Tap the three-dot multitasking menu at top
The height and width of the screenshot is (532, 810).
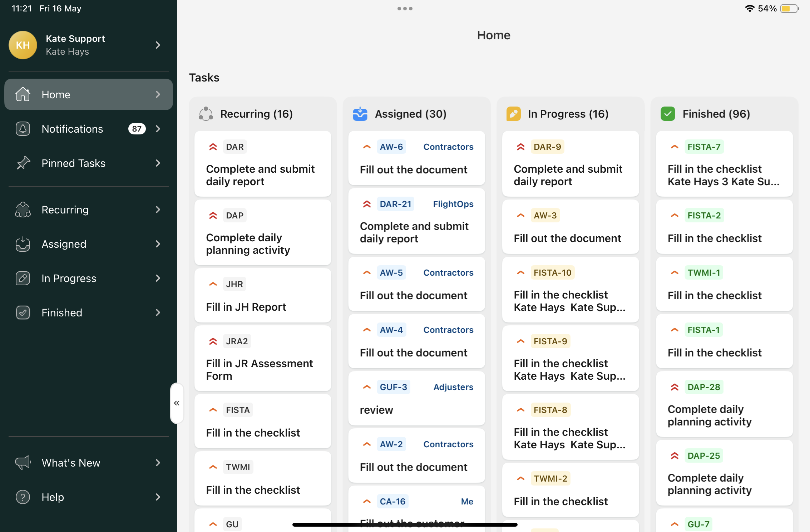pyautogui.click(x=405, y=9)
